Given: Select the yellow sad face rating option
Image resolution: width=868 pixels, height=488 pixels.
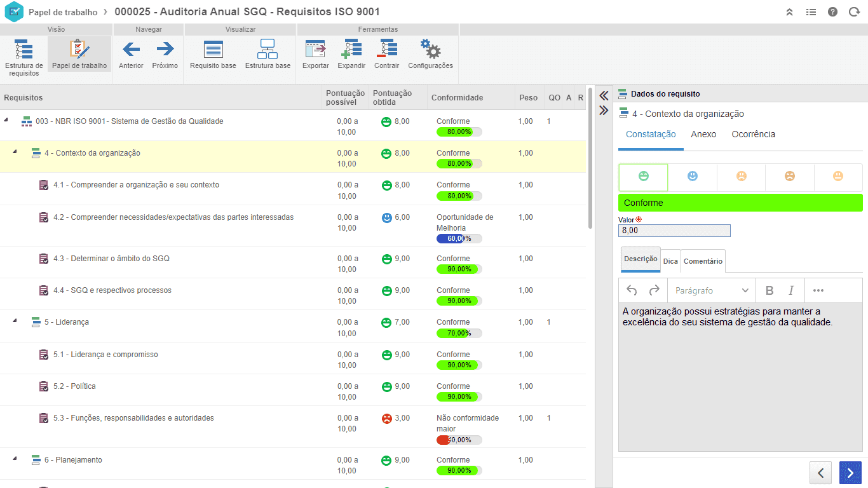Looking at the screenshot, I should [x=741, y=177].
